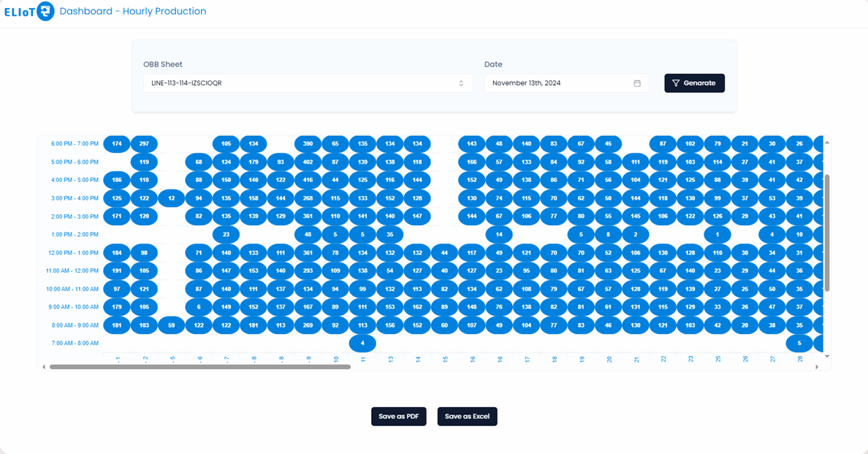
Task: Click the ELIoT logo icon
Action: point(45,12)
